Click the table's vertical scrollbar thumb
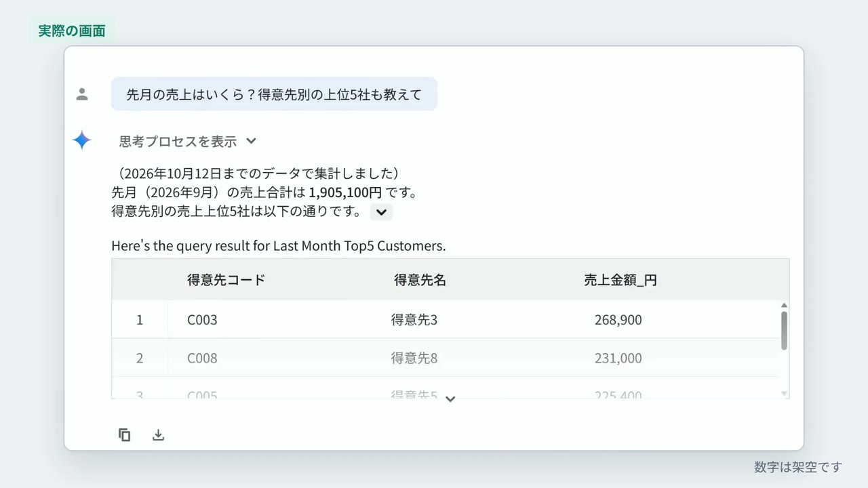Viewport: 868px width, 488px height. pos(784,330)
